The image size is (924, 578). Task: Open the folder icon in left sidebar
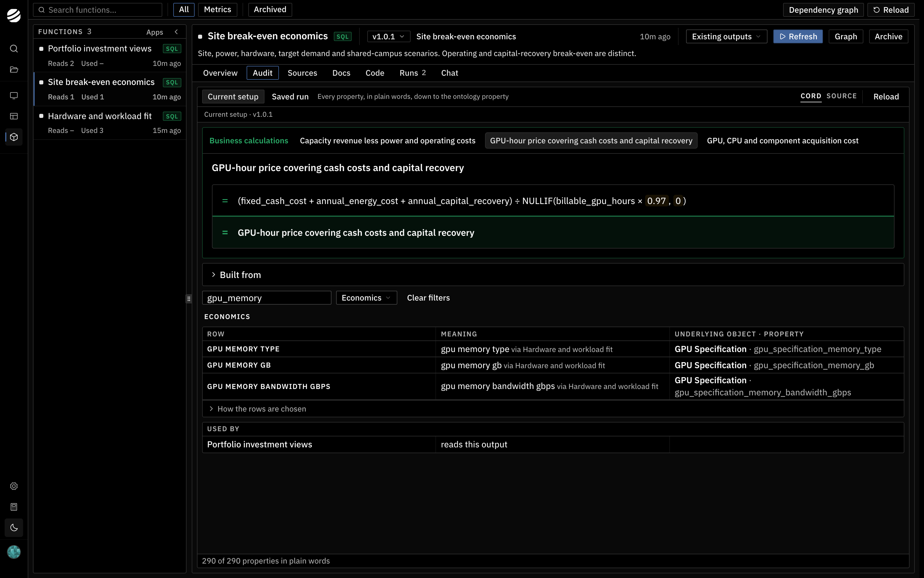(x=14, y=70)
